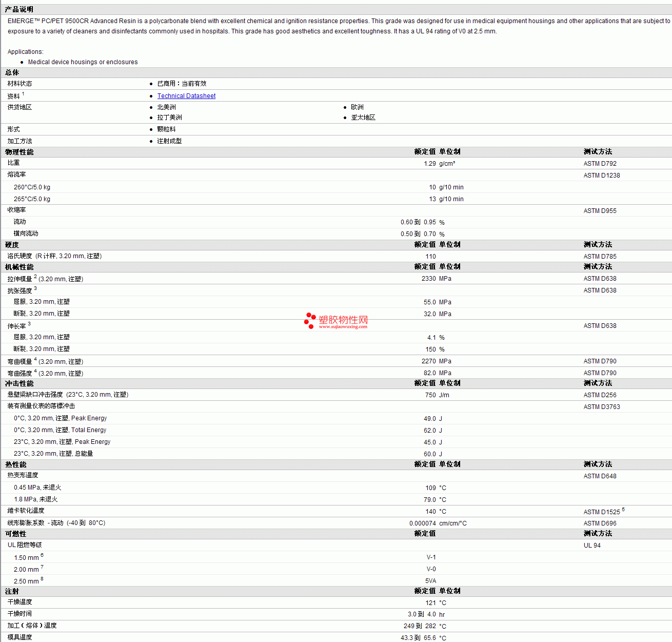672x642 pixels.
Task: Select the 5VA rating for 2.50 mm
Action: [430, 581]
